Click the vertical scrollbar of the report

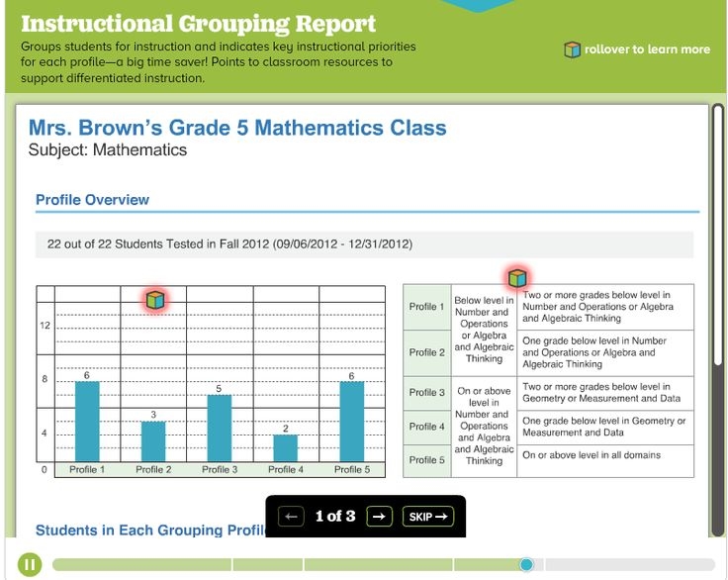tap(717, 317)
